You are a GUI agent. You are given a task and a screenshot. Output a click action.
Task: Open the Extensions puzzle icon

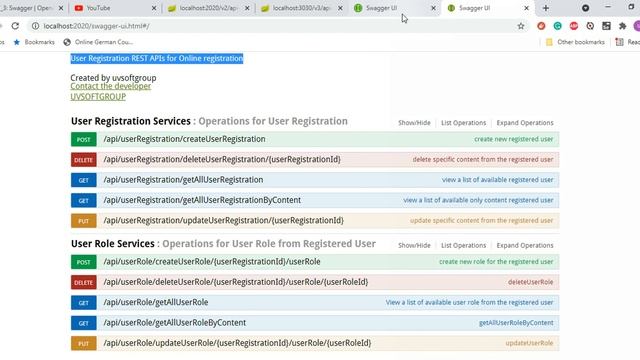tap(622, 26)
